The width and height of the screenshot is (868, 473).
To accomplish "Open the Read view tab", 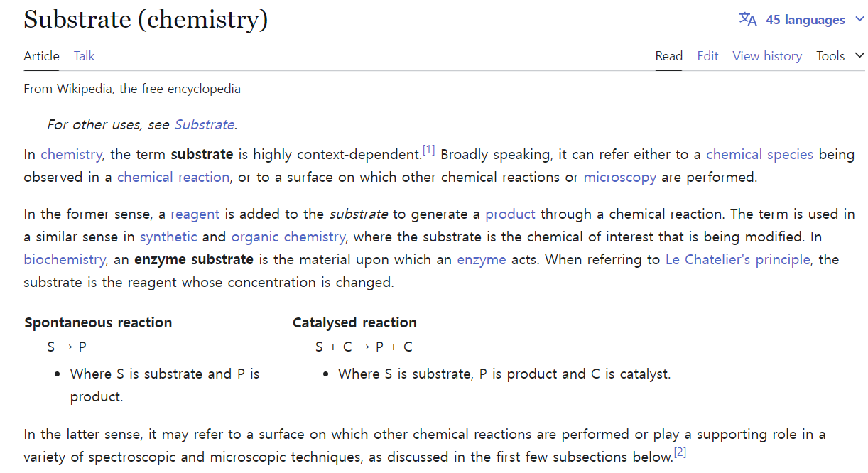I will pos(668,56).
